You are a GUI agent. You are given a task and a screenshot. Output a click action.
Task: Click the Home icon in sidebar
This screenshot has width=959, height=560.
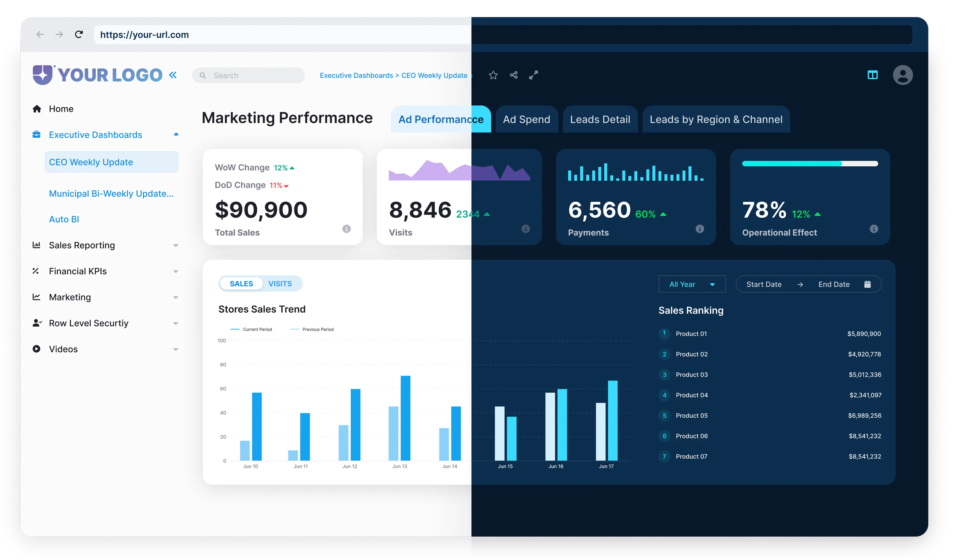click(x=37, y=109)
